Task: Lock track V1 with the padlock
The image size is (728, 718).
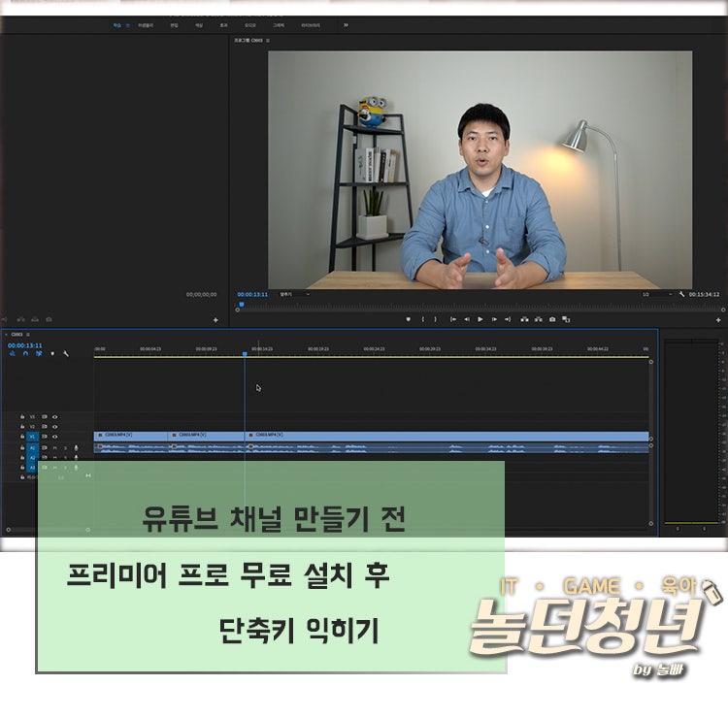Action: [x=22, y=437]
